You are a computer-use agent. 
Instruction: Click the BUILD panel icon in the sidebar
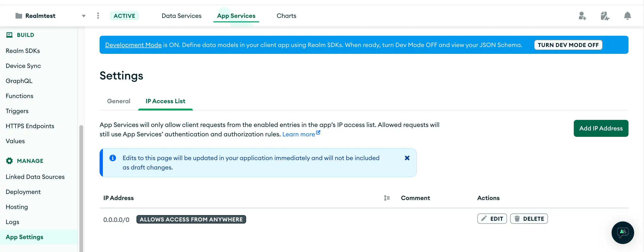point(9,35)
